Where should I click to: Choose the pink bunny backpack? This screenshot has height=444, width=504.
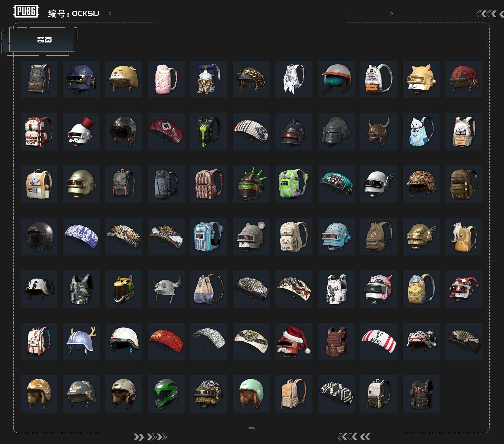[x=166, y=79]
